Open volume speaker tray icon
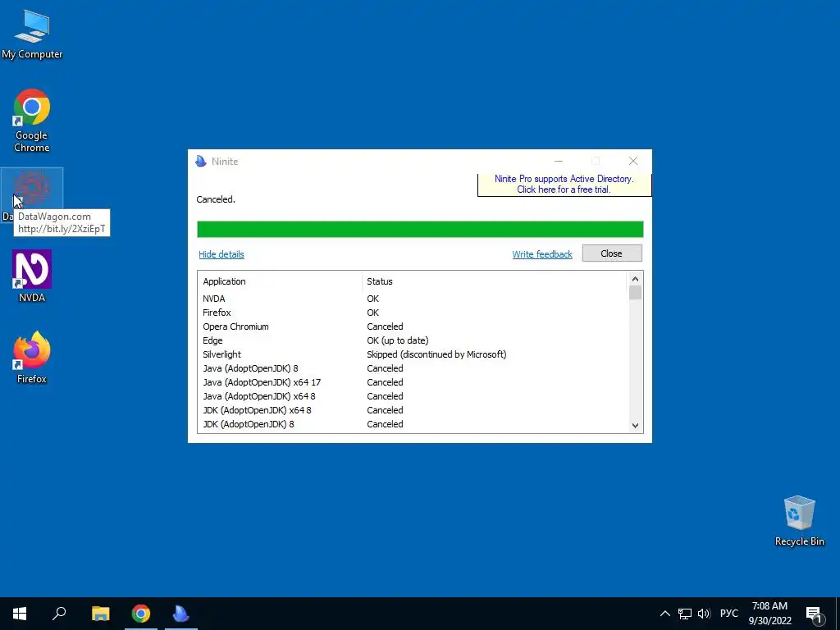 coord(704,614)
